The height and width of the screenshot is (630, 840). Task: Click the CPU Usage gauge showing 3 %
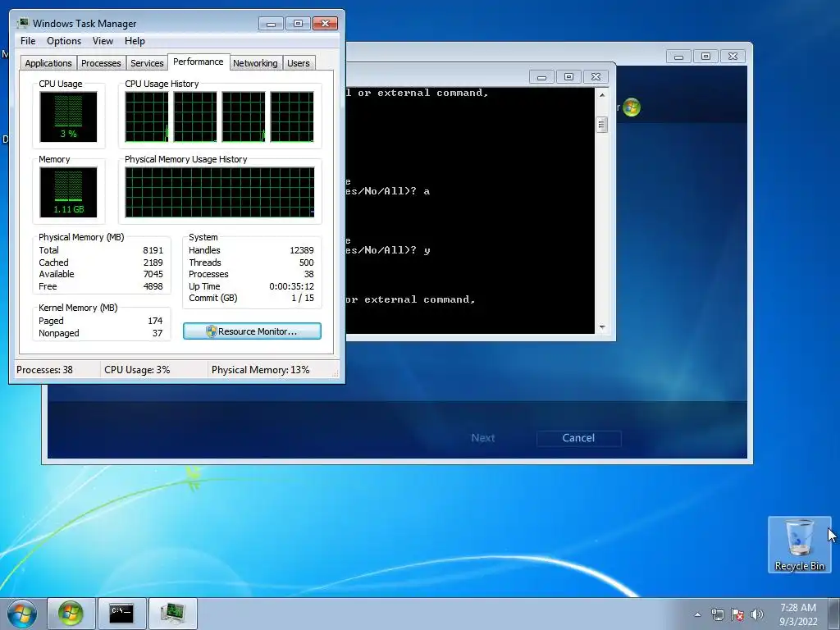click(68, 116)
